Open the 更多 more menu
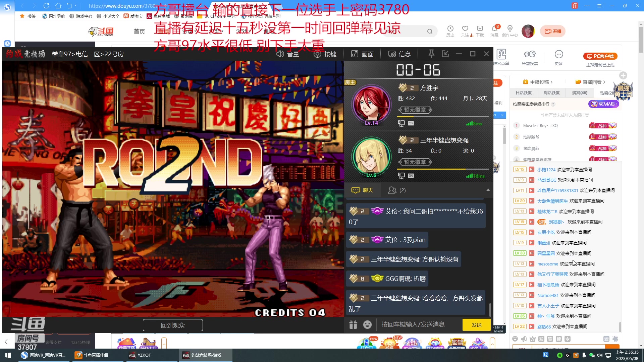This screenshot has height=362, width=644. [x=559, y=57]
